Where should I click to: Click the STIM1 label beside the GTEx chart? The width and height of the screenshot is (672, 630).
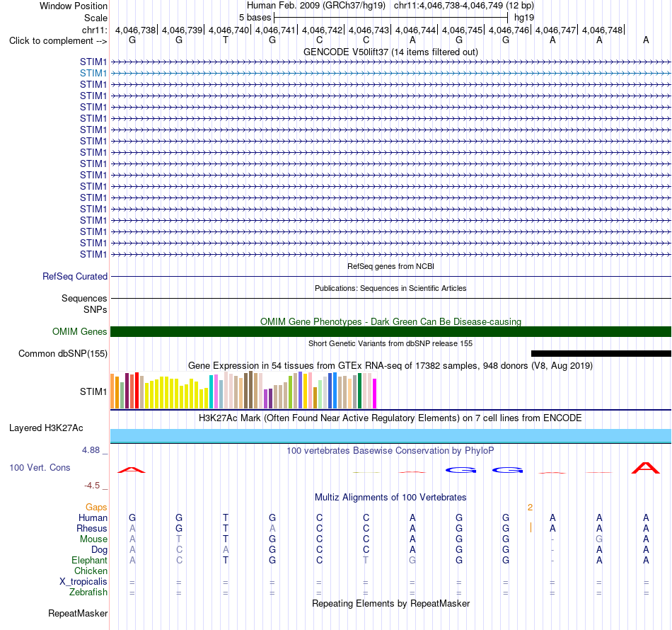(93, 391)
